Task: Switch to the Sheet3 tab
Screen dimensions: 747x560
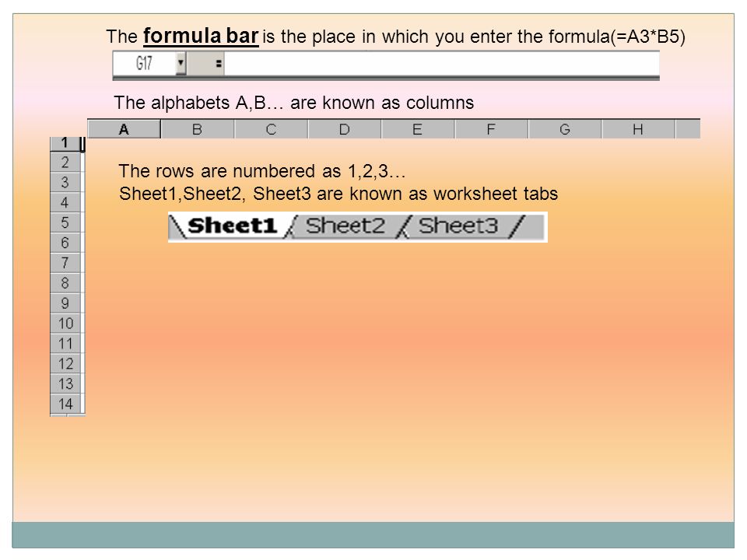Action: [458, 226]
